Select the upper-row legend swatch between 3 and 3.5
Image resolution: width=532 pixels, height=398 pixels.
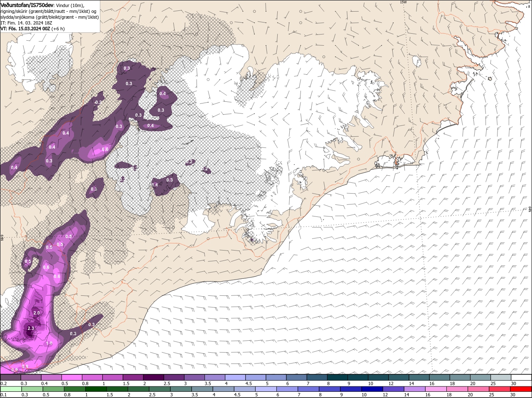click(x=194, y=377)
